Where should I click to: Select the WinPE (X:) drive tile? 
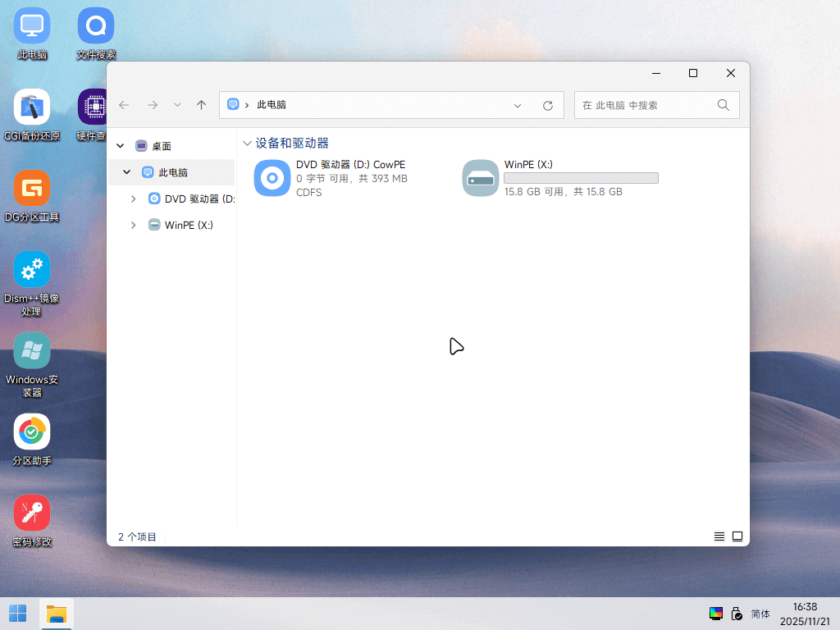(x=560, y=178)
